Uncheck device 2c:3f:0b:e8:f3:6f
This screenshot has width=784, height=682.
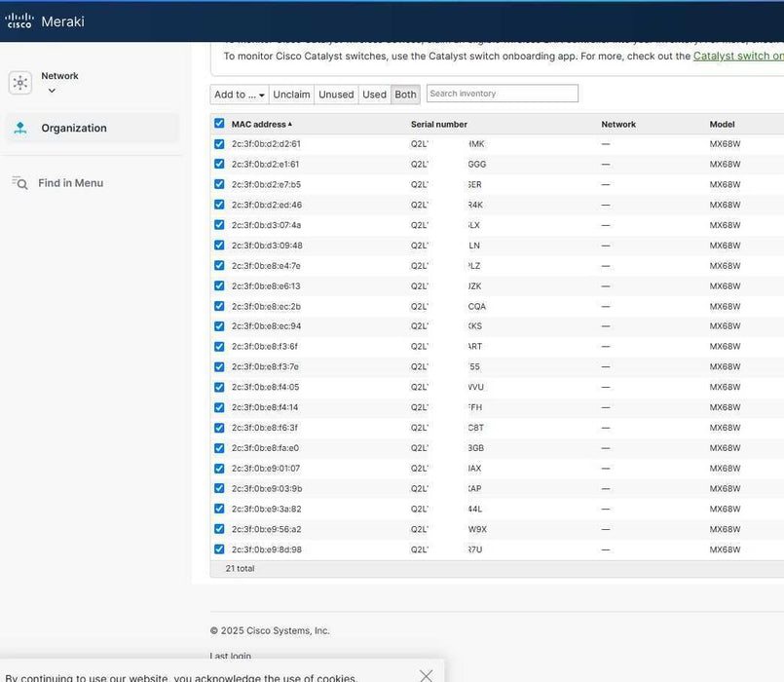pyautogui.click(x=219, y=347)
